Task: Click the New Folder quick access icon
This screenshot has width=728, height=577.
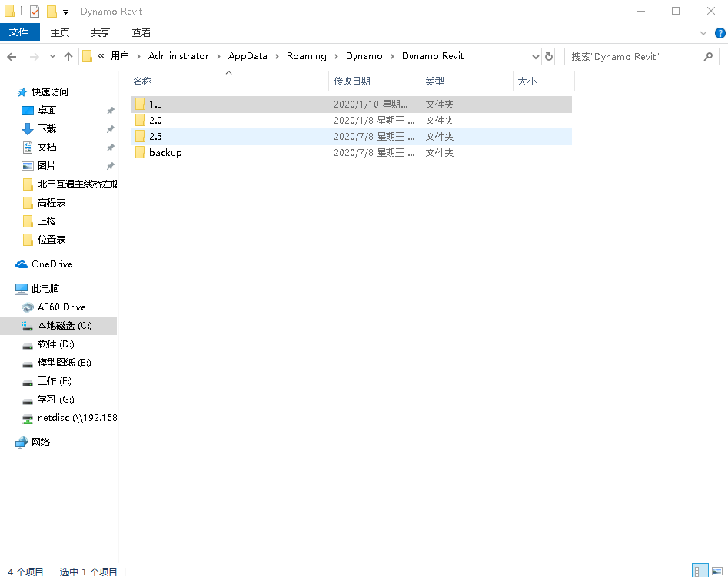Action: click(52, 12)
